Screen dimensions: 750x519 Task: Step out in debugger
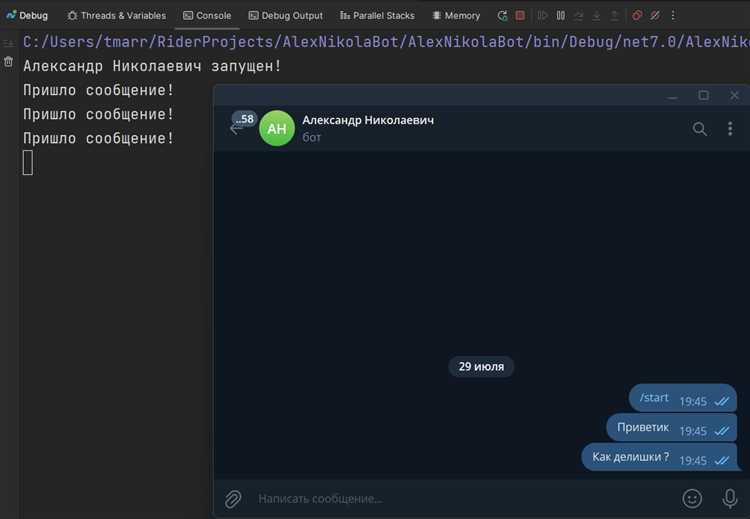pyautogui.click(x=615, y=15)
